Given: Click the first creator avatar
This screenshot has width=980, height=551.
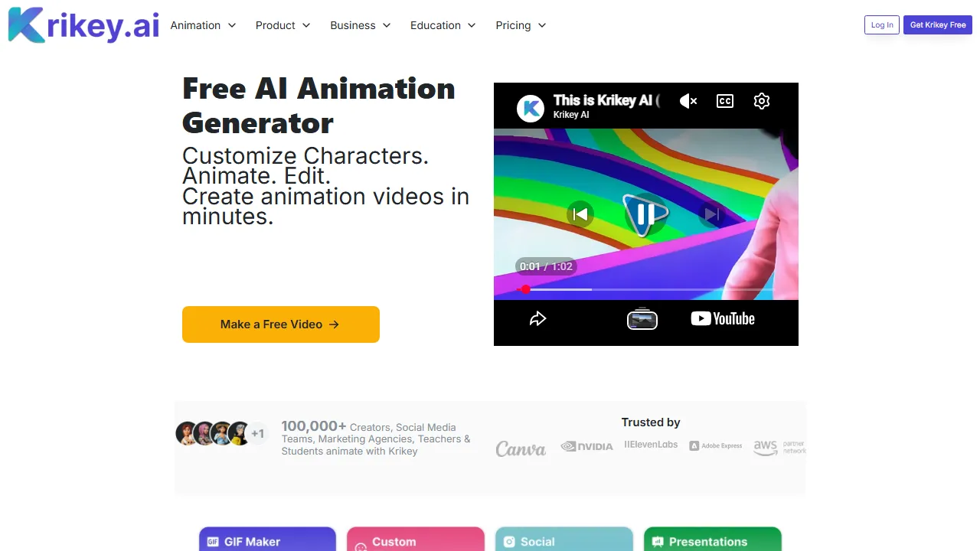Looking at the screenshot, I should (187, 434).
